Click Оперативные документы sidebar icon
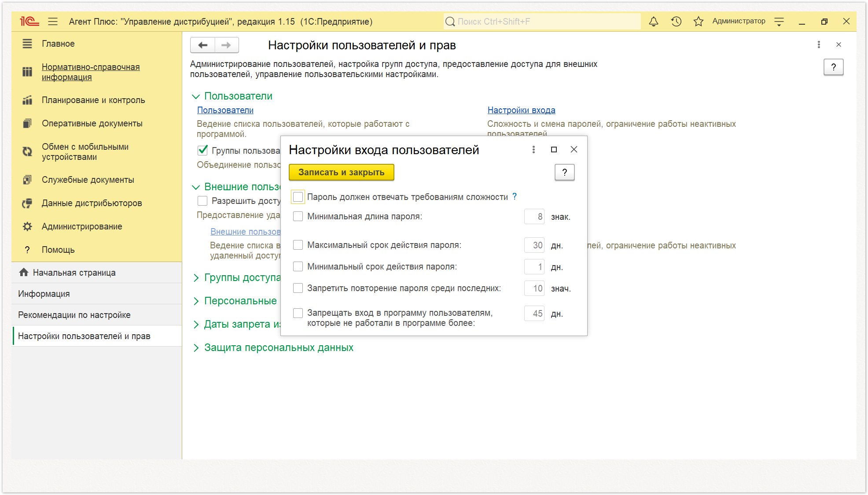 [27, 123]
